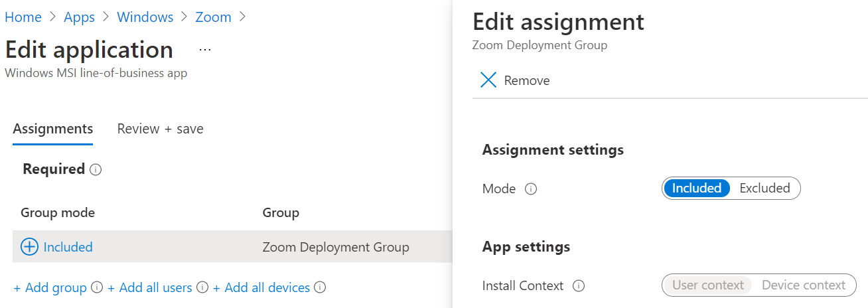Show info icon next to Mode

coord(531,189)
